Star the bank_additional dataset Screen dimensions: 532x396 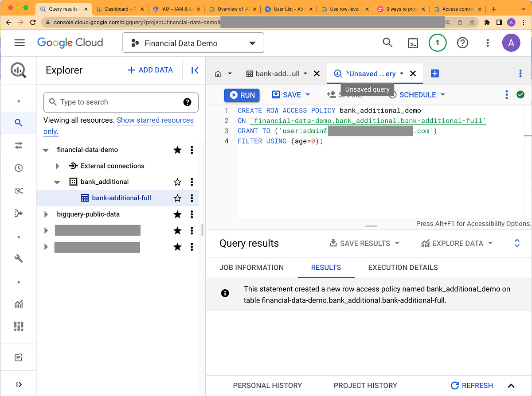pyautogui.click(x=177, y=182)
